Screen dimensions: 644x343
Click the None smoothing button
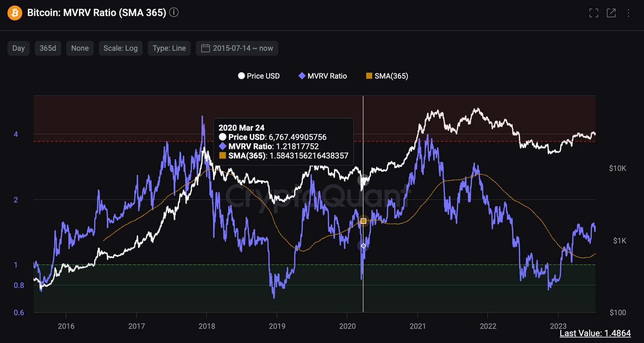coord(80,48)
